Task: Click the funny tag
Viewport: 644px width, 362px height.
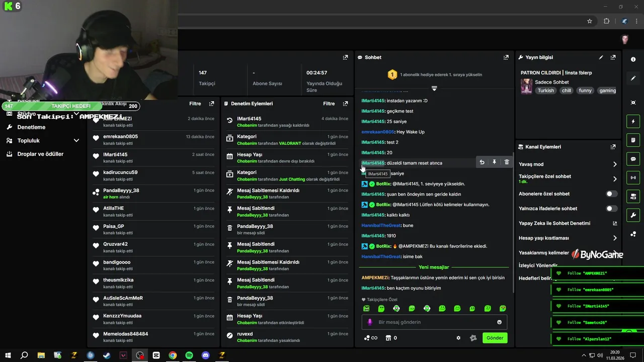Action: pyautogui.click(x=585, y=90)
